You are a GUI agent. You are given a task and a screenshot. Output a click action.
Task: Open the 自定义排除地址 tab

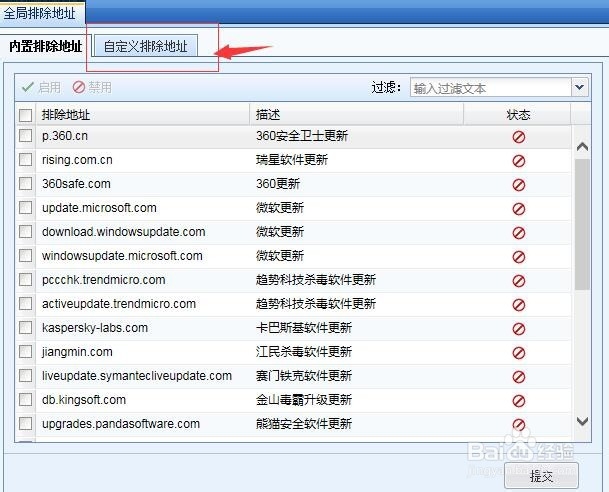[146, 46]
